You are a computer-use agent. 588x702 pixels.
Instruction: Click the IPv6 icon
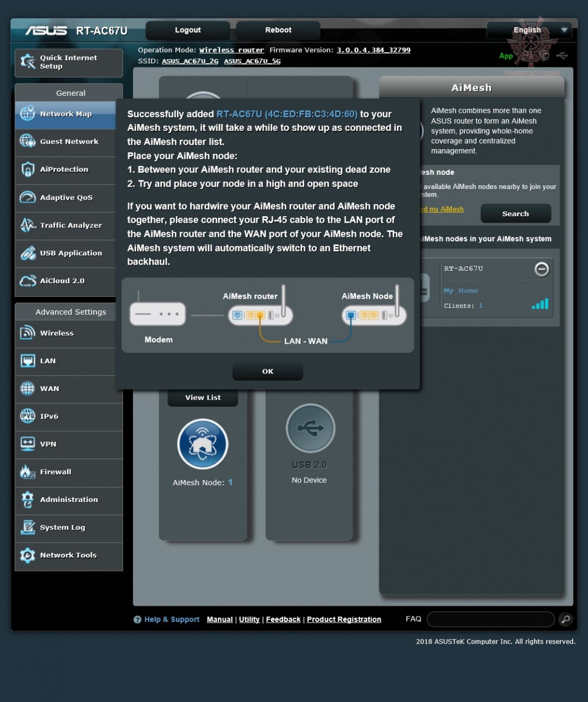pyautogui.click(x=28, y=416)
